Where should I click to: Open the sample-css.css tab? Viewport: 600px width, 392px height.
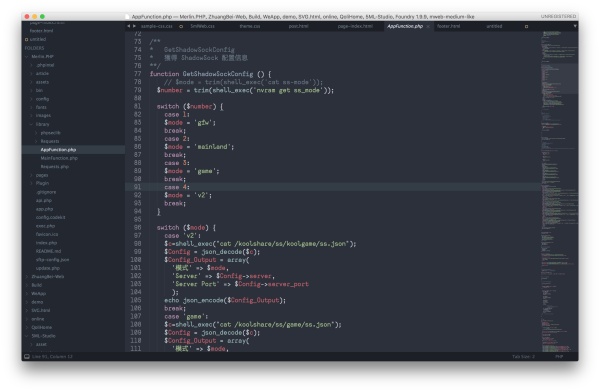click(x=157, y=26)
